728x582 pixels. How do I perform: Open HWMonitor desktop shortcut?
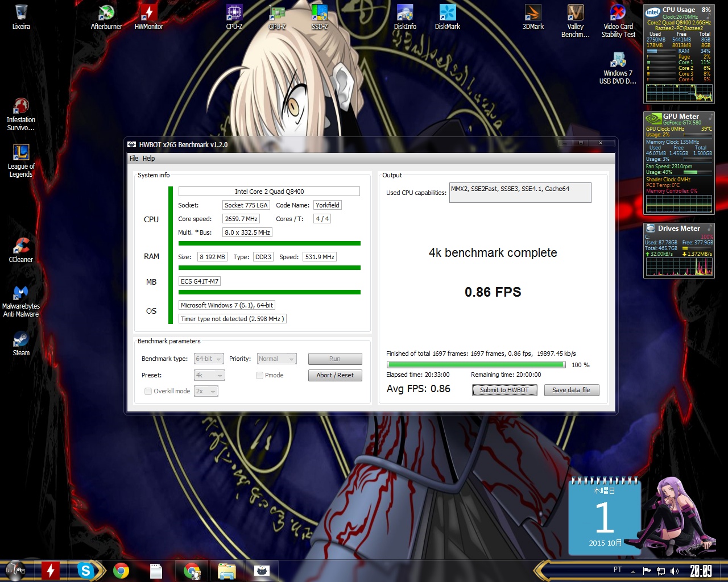click(149, 16)
